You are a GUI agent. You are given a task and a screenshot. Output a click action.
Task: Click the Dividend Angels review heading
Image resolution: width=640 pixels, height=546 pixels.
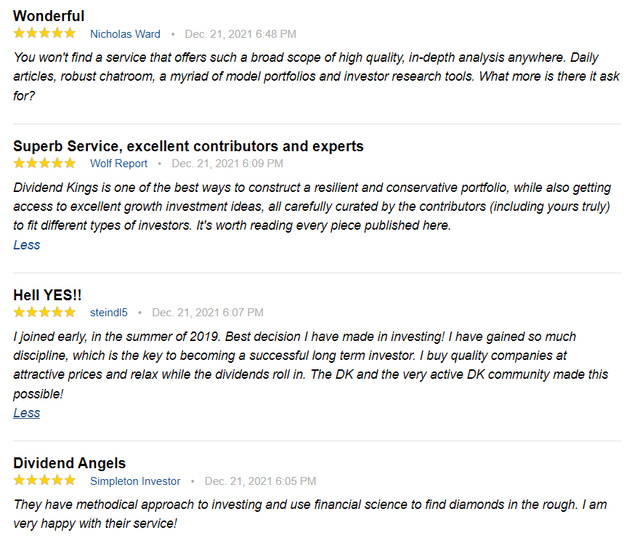click(x=69, y=463)
